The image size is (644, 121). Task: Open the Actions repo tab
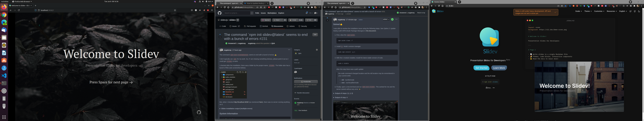tap(291, 26)
